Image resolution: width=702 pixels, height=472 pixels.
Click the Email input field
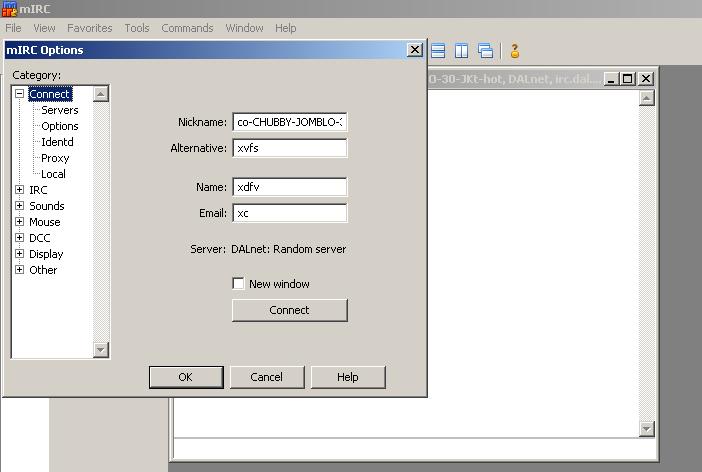click(290, 213)
